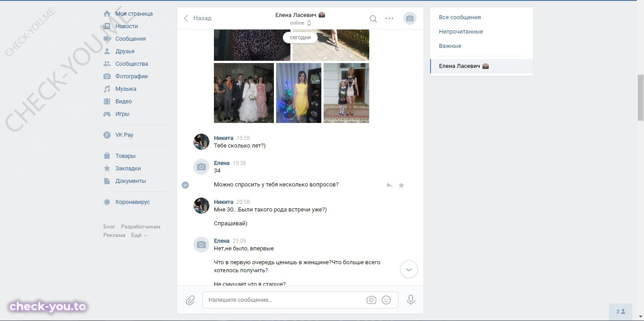Click the 20:58 timestamp next to Никита

tap(243, 202)
